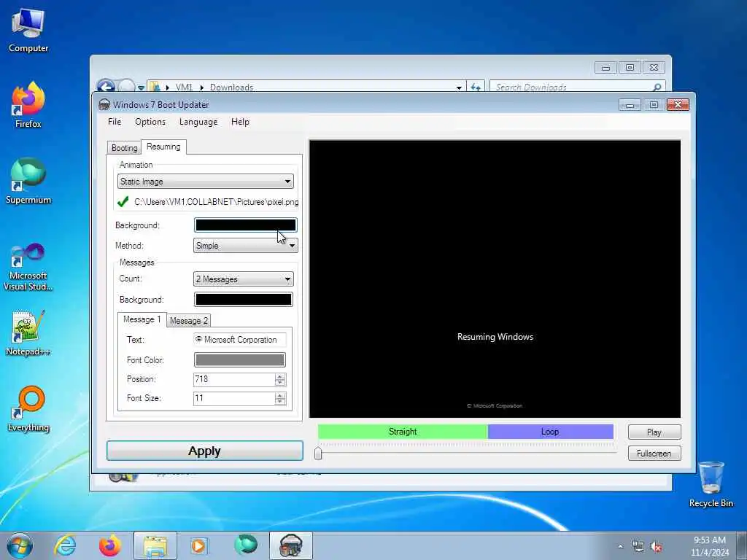Click the green checkmark beside pixel.png path

(123, 202)
